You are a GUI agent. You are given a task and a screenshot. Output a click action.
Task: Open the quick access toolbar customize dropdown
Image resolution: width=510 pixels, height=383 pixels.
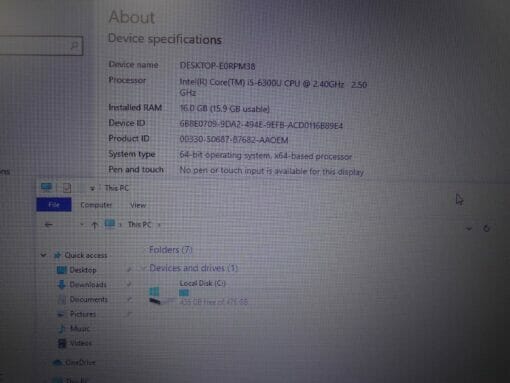[x=92, y=188]
